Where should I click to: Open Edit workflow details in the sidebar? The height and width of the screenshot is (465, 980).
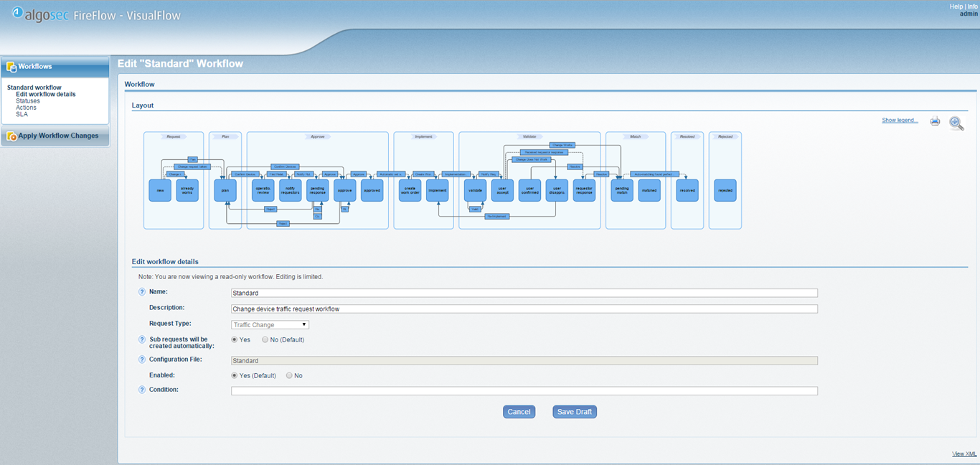point(45,94)
